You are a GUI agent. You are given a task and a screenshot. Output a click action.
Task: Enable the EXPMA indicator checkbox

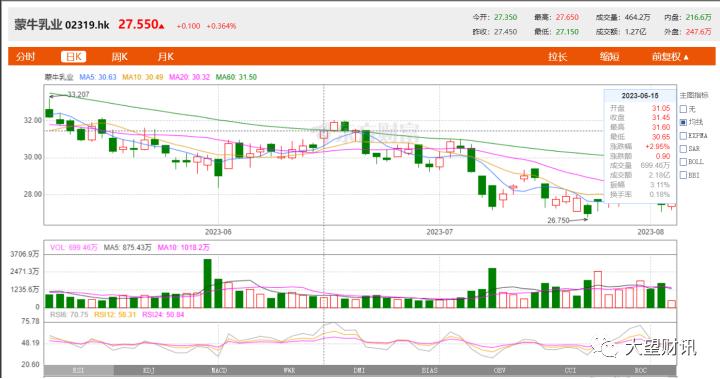683,136
